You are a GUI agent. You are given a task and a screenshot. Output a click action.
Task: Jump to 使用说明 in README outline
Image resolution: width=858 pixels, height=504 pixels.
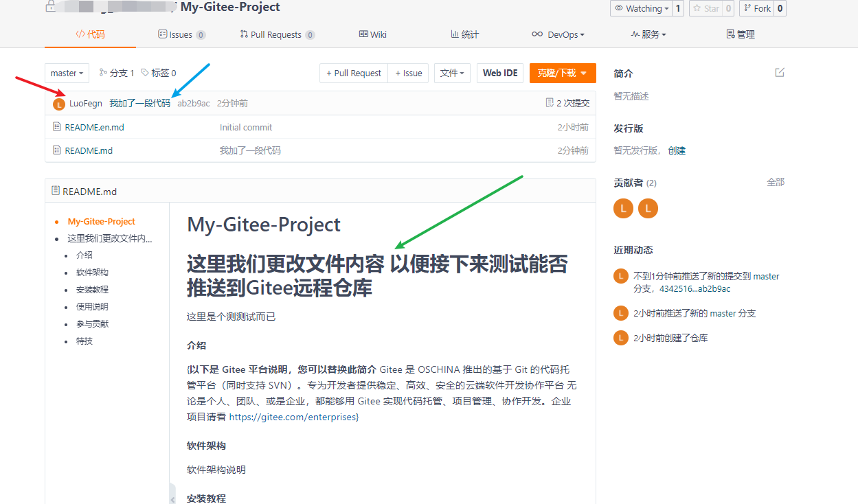point(92,307)
